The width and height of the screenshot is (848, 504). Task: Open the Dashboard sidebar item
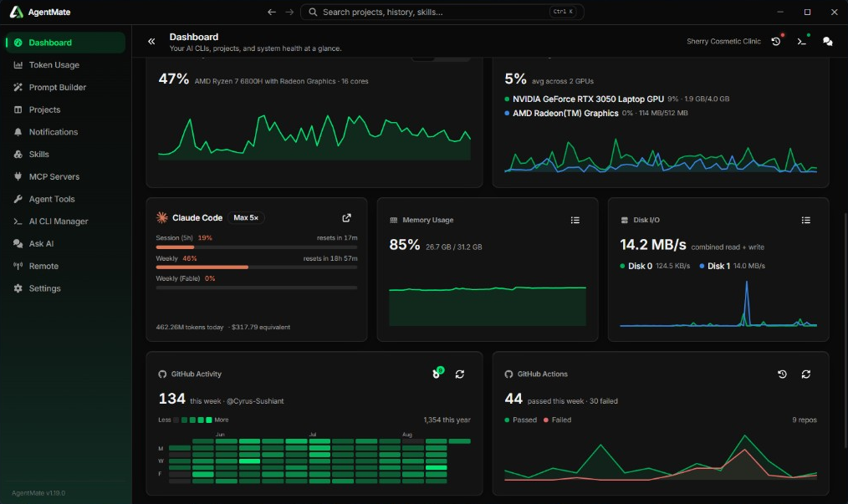pos(65,43)
